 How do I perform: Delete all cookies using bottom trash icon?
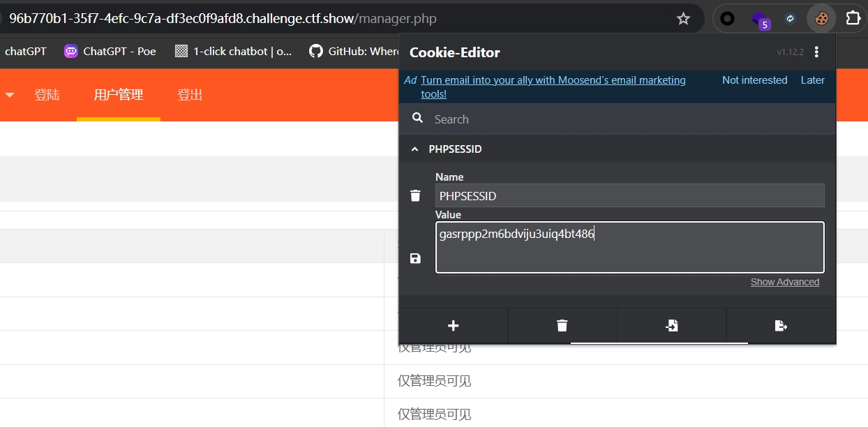562,326
